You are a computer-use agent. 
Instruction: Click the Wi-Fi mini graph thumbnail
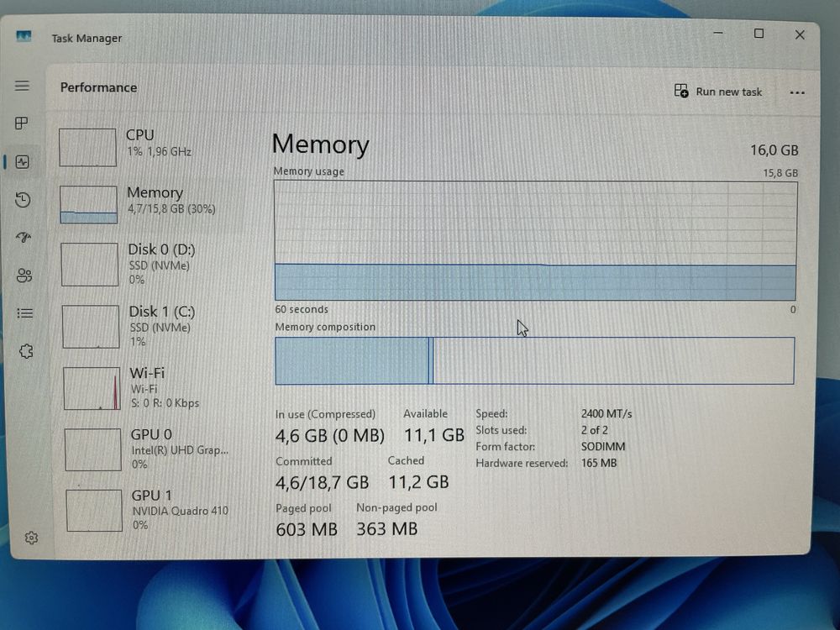tap(92, 388)
